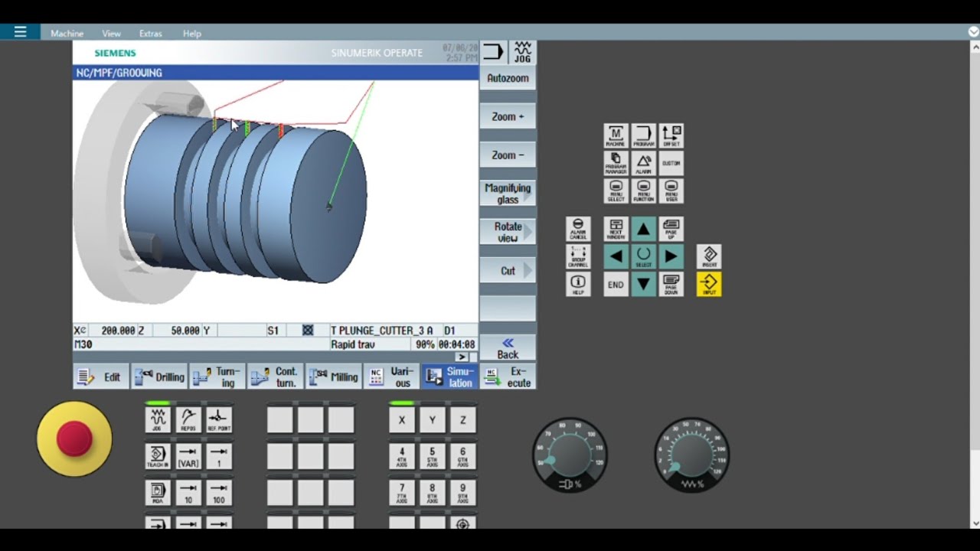Image resolution: width=980 pixels, height=551 pixels.
Task: Open the Turning softkey
Action: 217,377
